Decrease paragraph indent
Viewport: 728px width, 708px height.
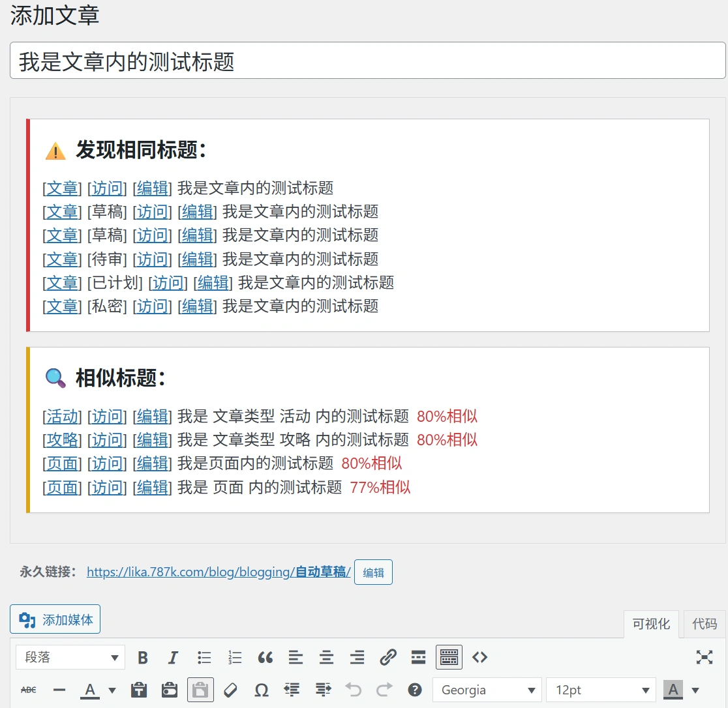[x=292, y=690]
